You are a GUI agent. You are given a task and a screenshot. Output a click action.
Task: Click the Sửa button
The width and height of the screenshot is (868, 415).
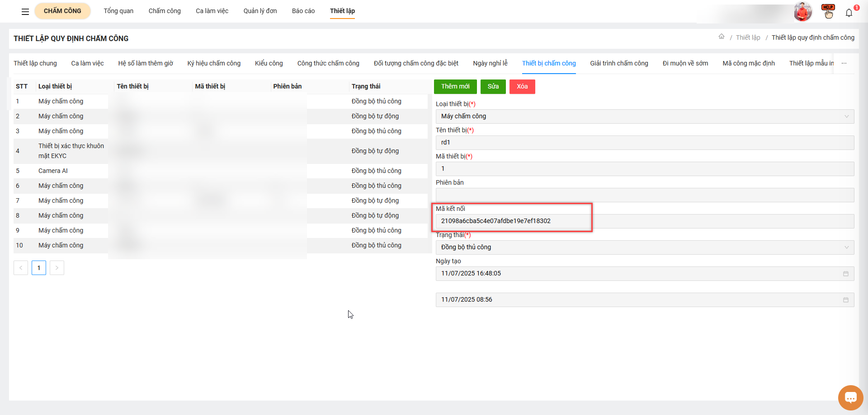click(x=493, y=87)
